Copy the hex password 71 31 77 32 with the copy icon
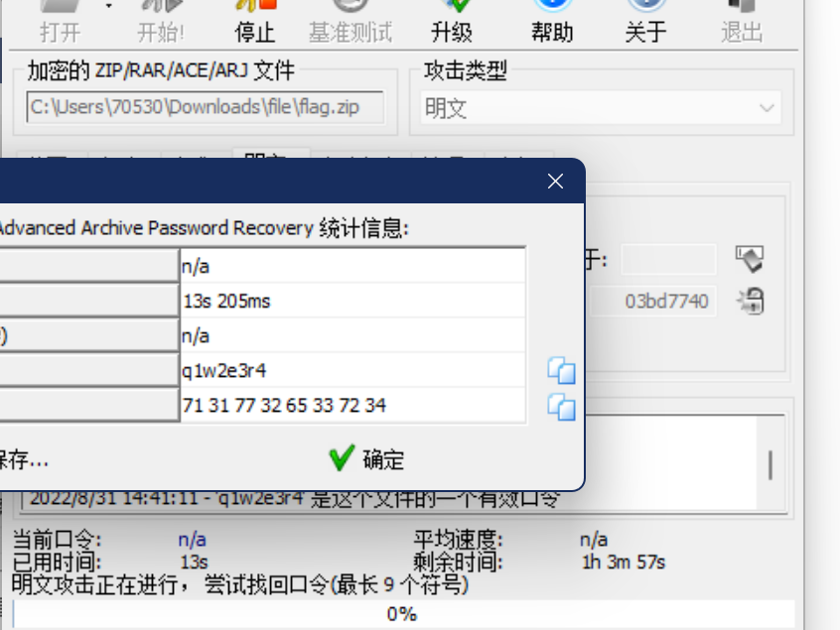 (x=561, y=407)
